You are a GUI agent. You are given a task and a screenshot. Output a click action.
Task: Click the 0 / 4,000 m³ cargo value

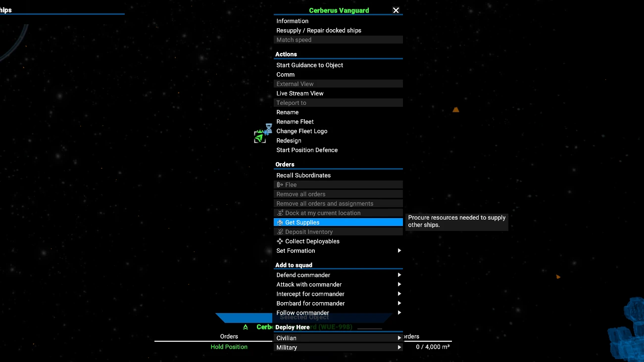(433, 347)
